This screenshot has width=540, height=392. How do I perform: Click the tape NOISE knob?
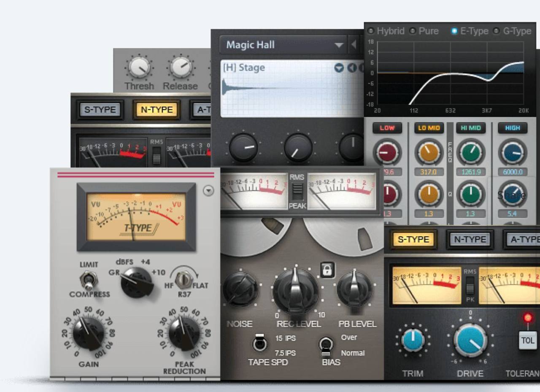(241, 289)
